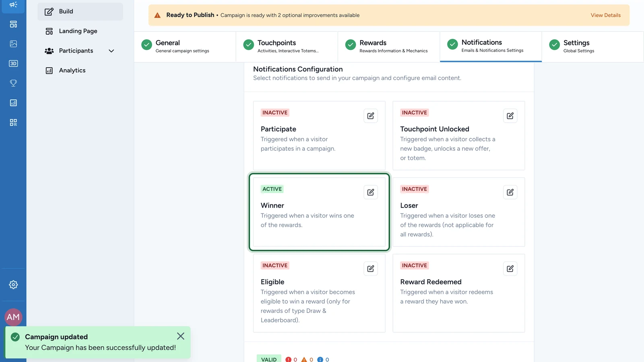Open the 3D icon in sidebar

pos(13,64)
